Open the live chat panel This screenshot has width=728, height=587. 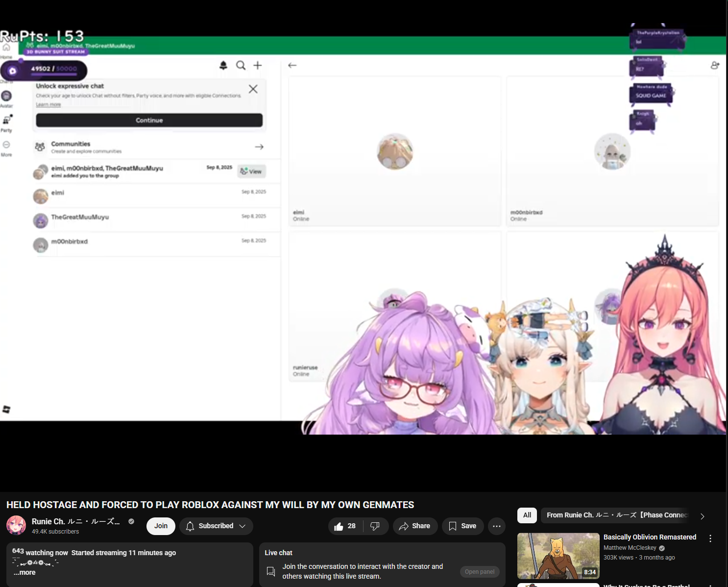tap(479, 572)
